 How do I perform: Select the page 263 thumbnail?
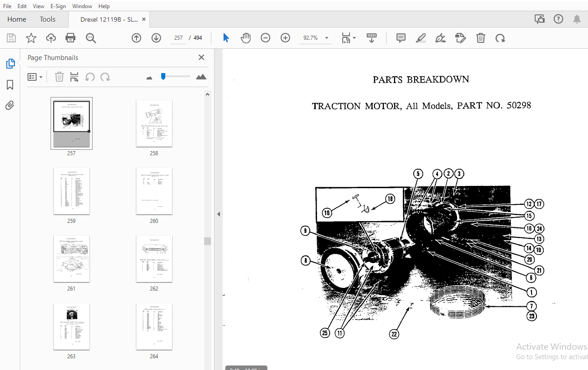71,326
